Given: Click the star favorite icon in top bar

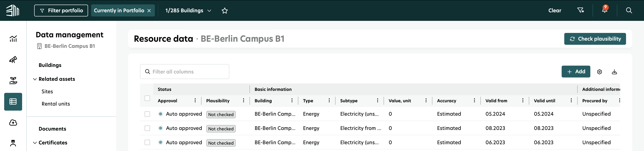Looking at the screenshot, I should tap(225, 11).
